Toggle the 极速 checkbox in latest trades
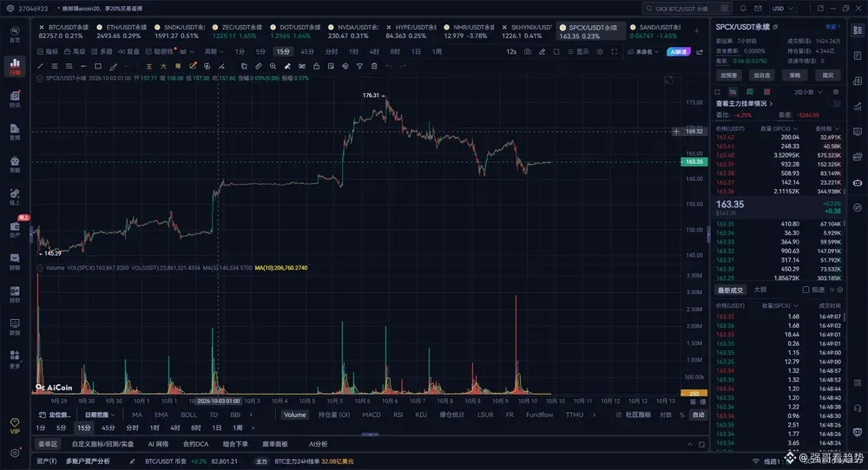Screen dimensions: 868x470 point(806,290)
